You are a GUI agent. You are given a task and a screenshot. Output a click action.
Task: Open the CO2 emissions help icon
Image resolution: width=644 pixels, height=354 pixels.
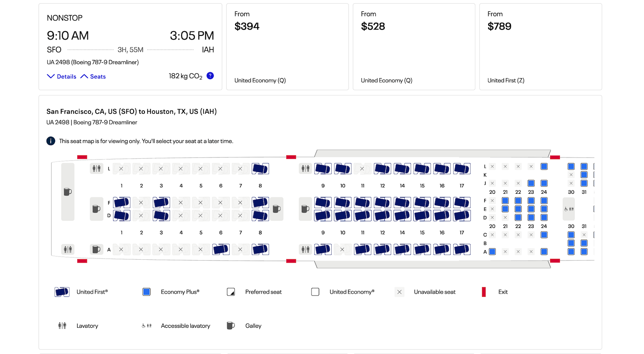click(210, 76)
